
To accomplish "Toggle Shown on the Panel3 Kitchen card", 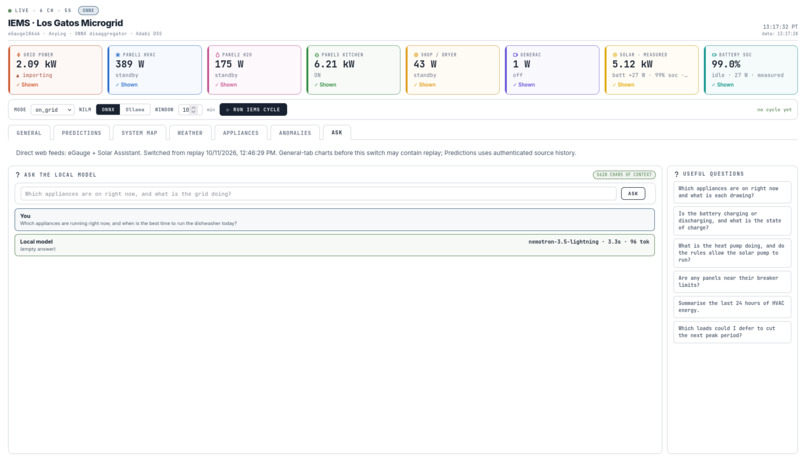I will (325, 85).
